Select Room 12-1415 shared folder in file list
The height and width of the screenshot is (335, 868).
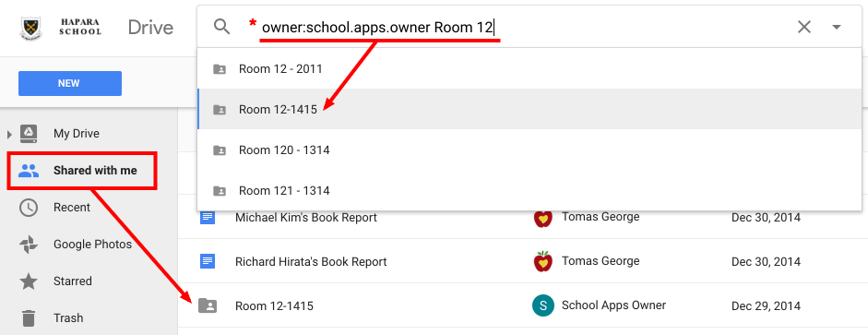pos(523,305)
